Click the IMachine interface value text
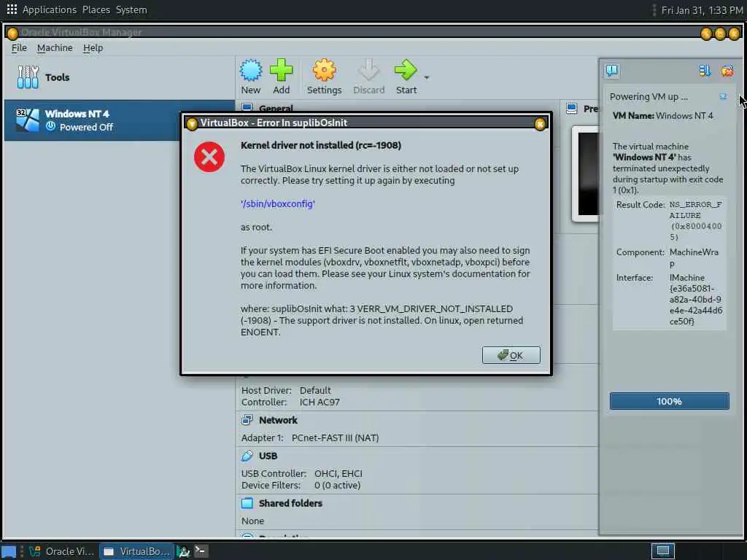The image size is (747, 560). [695, 299]
